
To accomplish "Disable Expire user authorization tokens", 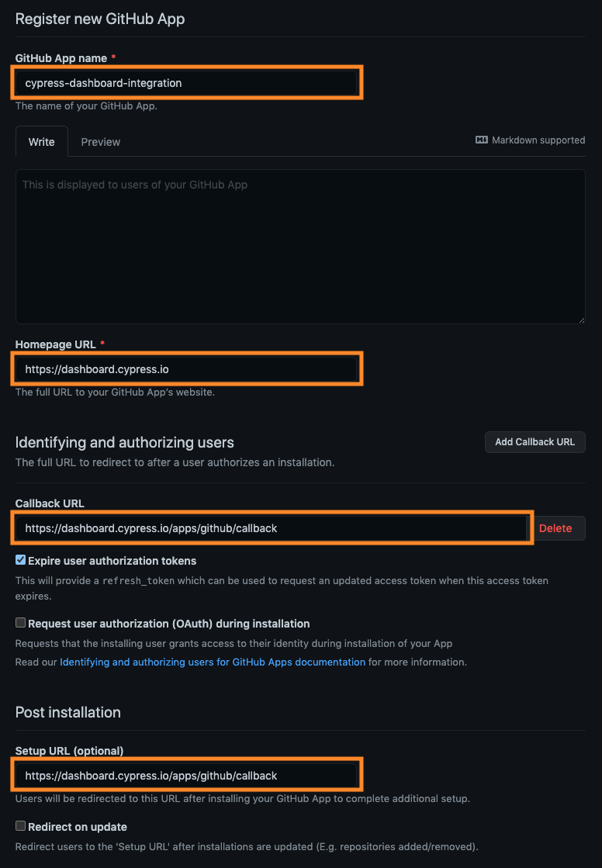I will (19, 560).
